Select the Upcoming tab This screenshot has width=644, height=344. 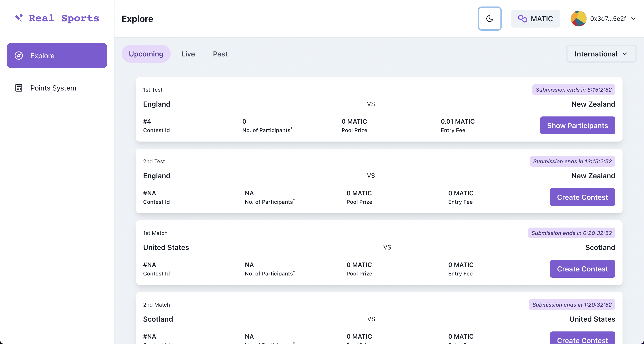tap(146, 54)
